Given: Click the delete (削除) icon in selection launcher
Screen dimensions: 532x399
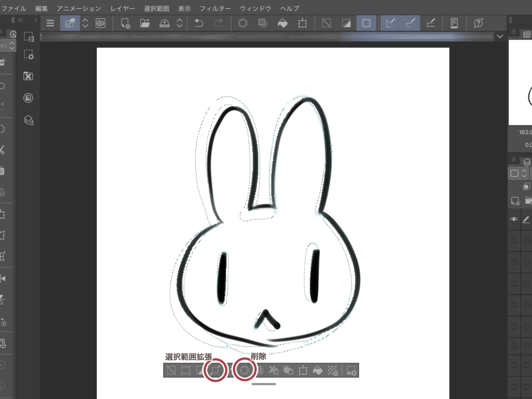Looking at the screenshot, I should [244, 370].
